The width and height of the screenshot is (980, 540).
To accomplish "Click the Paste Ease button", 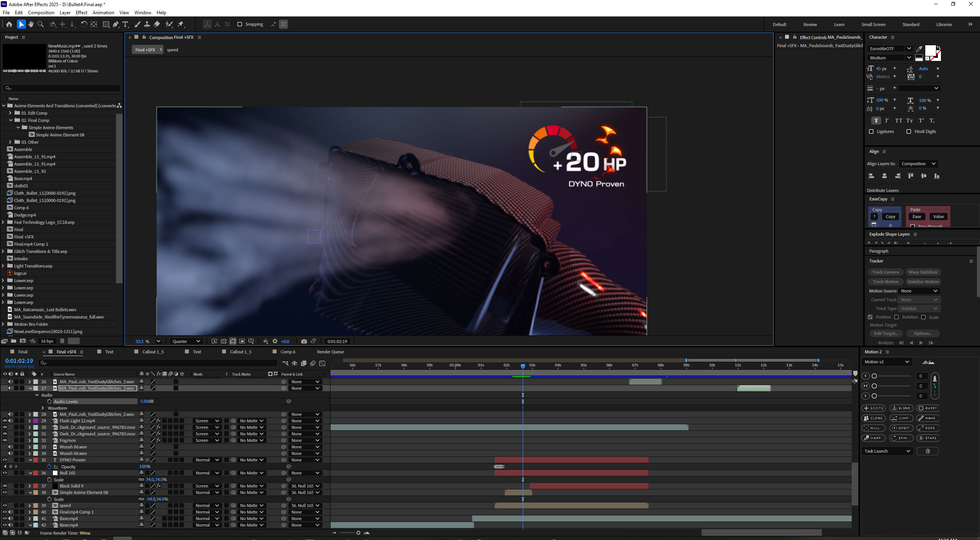I will 916,217.
